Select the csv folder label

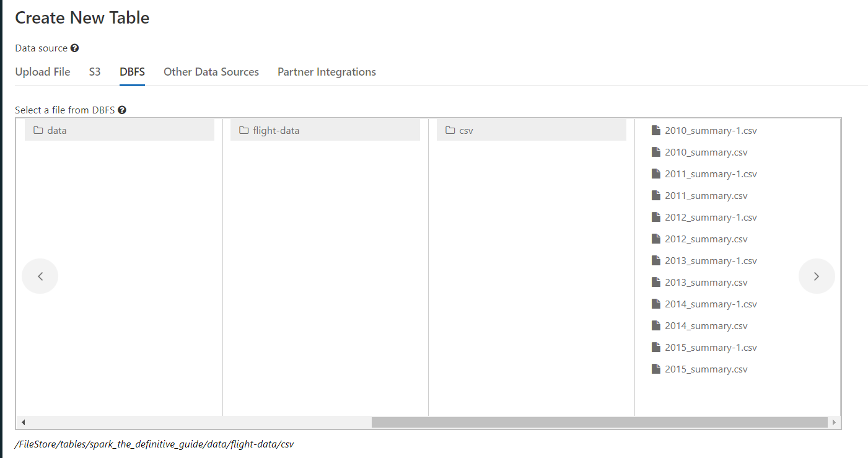coord(467,131)
